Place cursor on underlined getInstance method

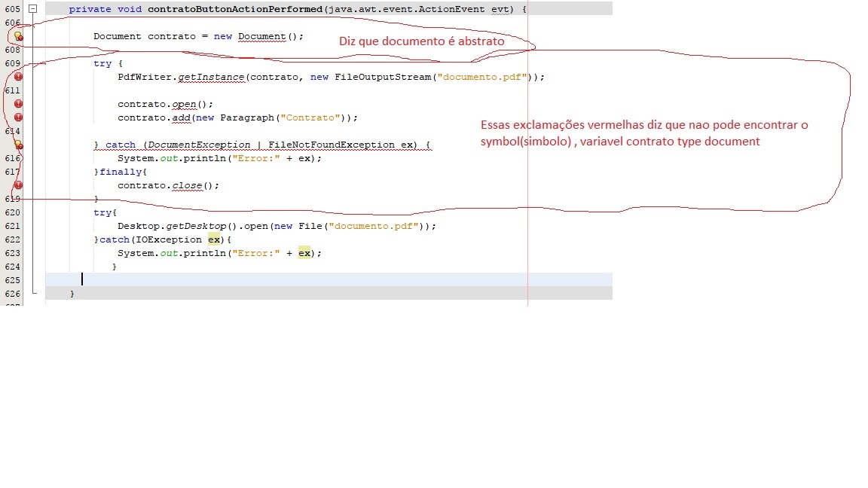(211, 77)
